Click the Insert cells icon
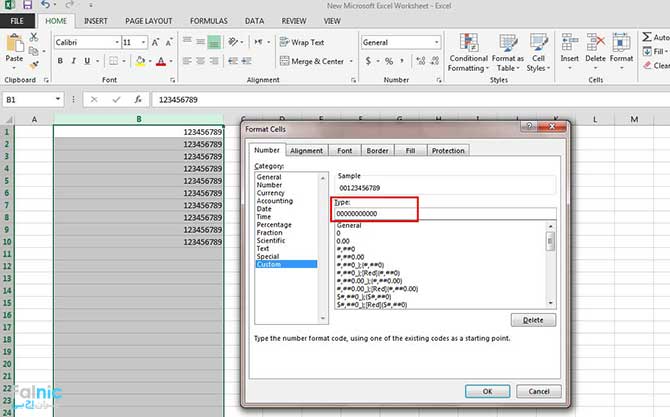670x417 pixels. pyautogui.click(x=569, y=50)
